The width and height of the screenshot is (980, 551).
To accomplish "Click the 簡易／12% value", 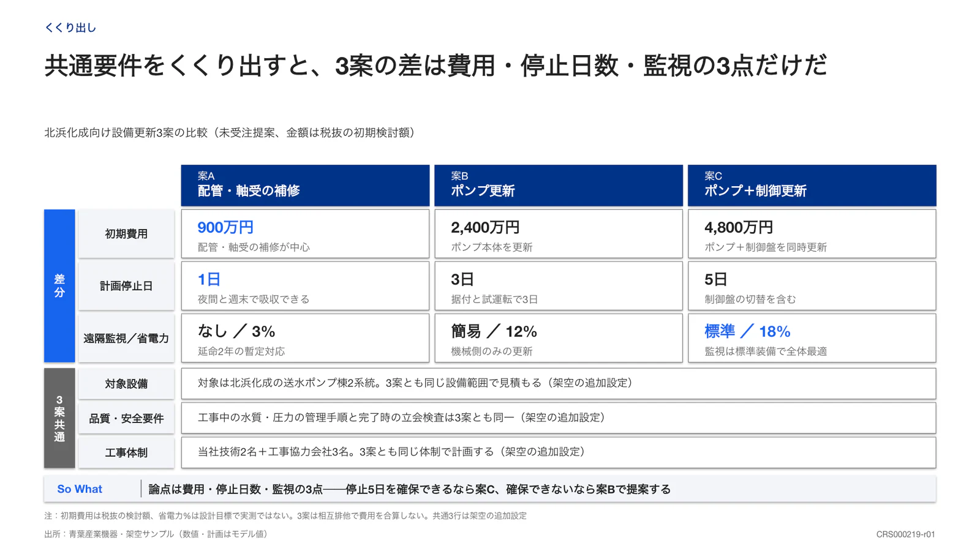I will tap(494, 331).
